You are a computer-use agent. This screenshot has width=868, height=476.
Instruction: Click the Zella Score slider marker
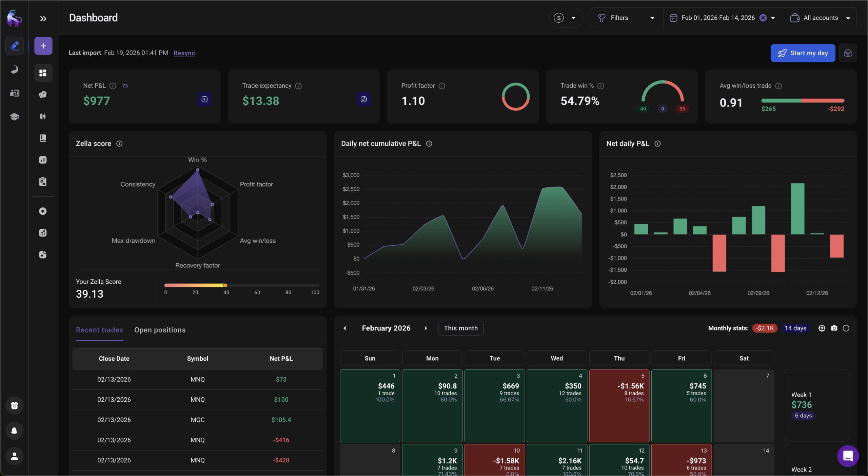pyautogui.click(x=225, y=285)
